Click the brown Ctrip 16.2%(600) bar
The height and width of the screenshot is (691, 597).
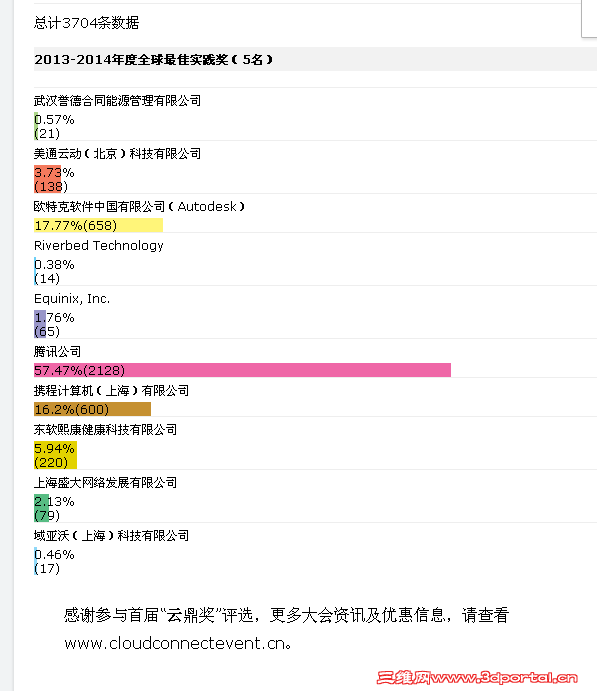pos(93,409)
